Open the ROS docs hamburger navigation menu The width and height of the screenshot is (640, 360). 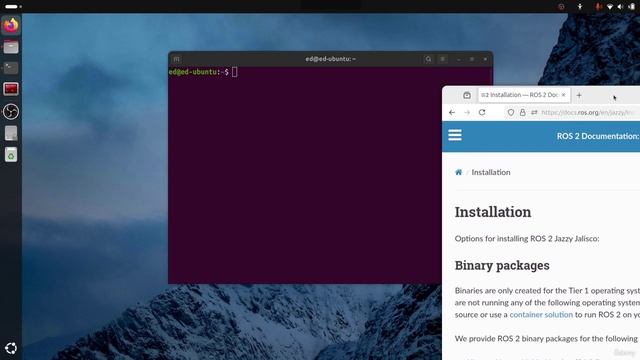coord(455,135)
